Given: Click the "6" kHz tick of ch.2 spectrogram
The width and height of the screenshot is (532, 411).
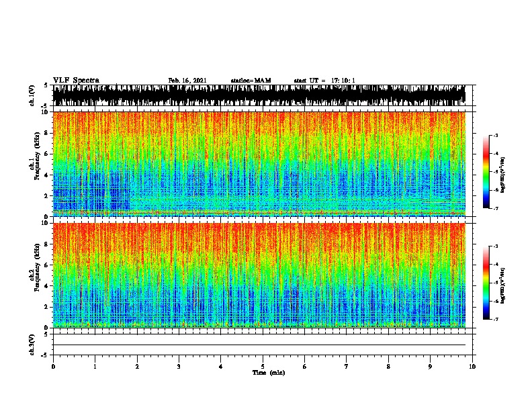Looking at the screenshot, I should 46,265.
